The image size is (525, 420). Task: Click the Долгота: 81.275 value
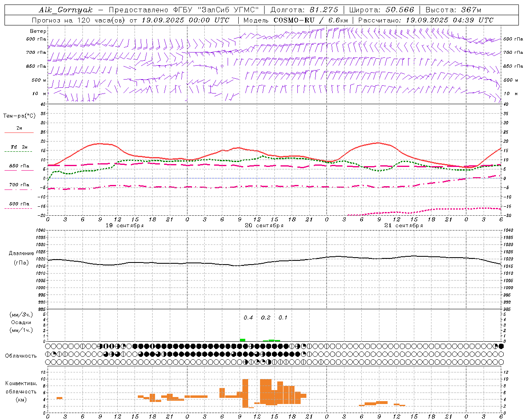click(x=304, y=10)
